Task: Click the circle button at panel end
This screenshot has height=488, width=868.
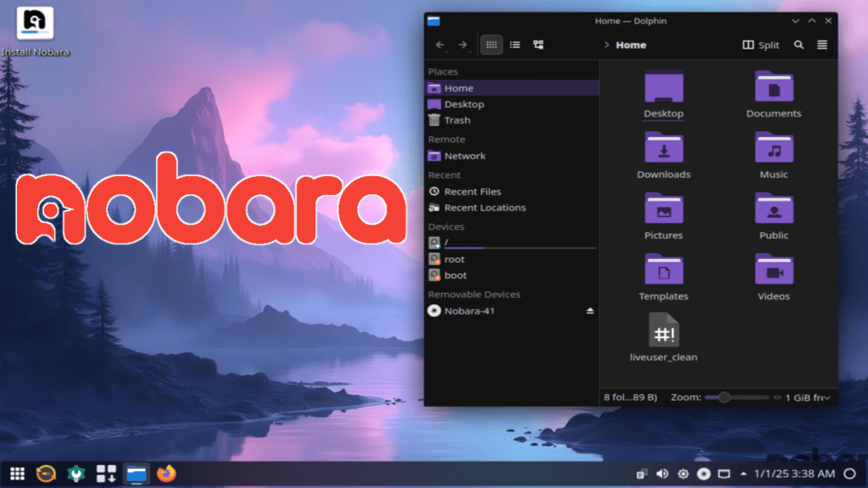Action: point(850,474)
